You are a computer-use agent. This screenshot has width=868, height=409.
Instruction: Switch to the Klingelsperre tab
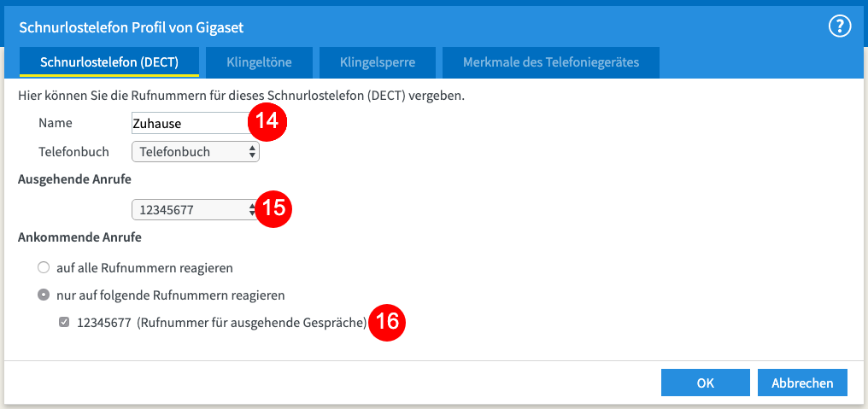point(378,62)
